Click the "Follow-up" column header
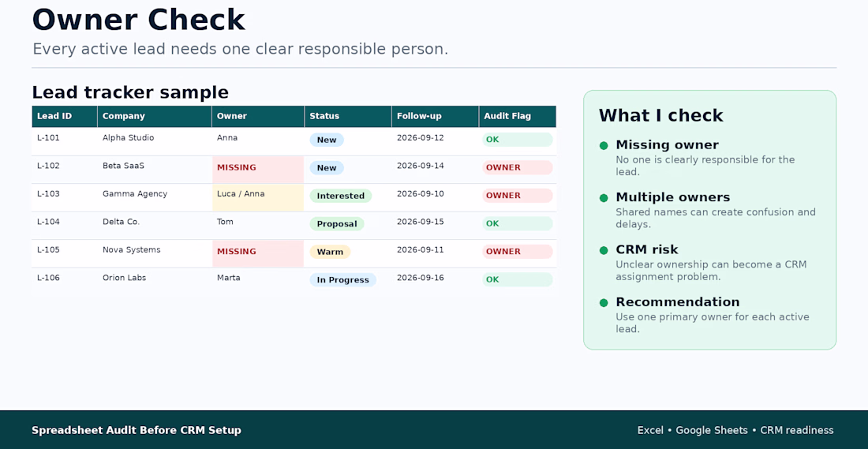Viewport: 868px width, 449px height. click(x=435, y=116)
